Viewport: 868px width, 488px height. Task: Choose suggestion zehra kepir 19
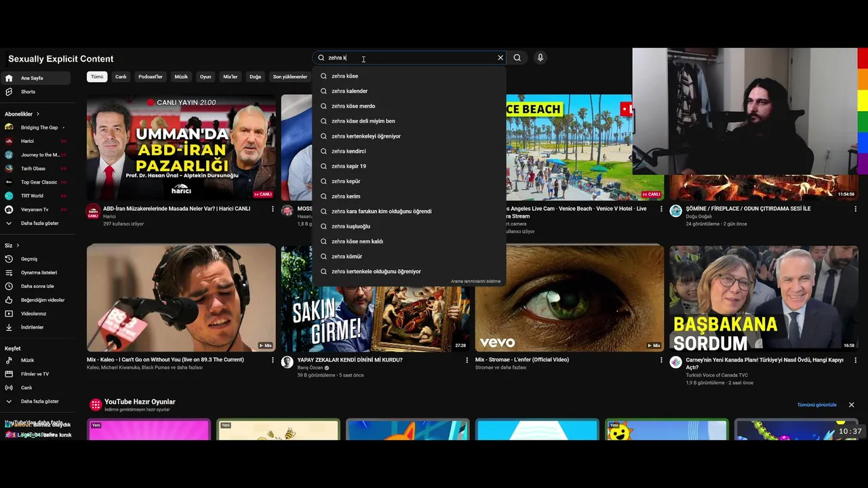coord(409,166)
